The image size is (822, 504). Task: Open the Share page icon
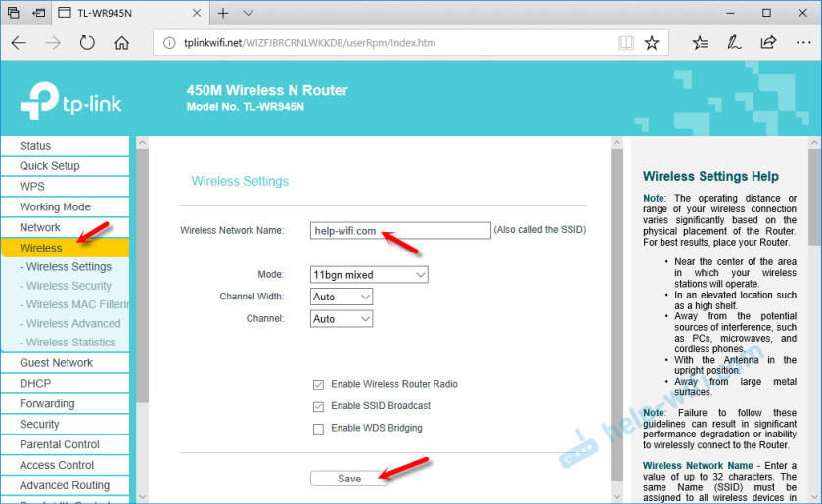click(768, 43)
